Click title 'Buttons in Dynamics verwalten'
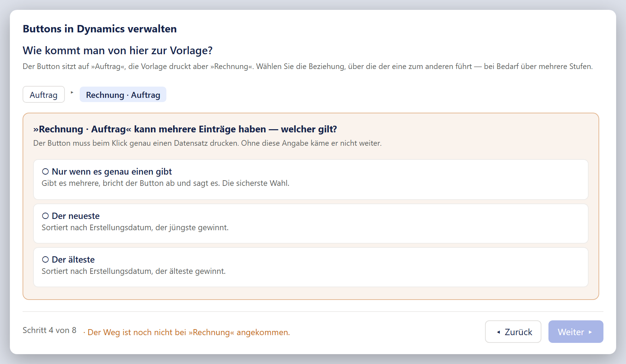Screen dimensions: 626x364 coord(100,29)
